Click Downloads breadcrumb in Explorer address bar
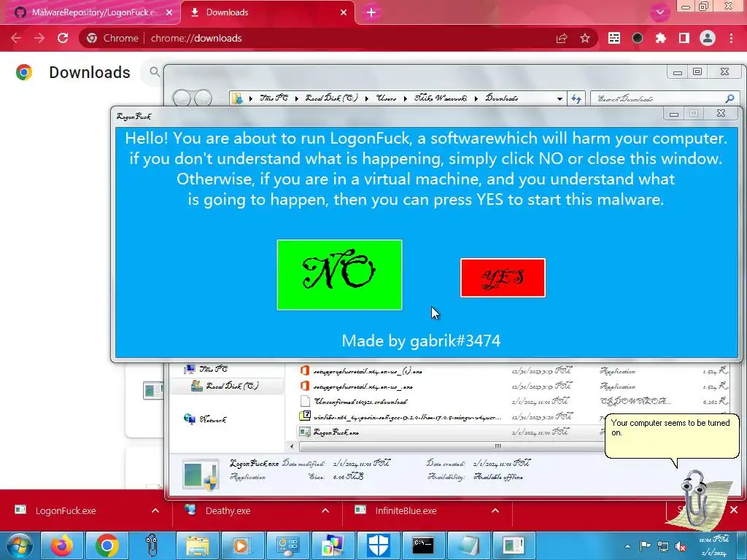This screenshot has height=560, width=747. [502, 98]
